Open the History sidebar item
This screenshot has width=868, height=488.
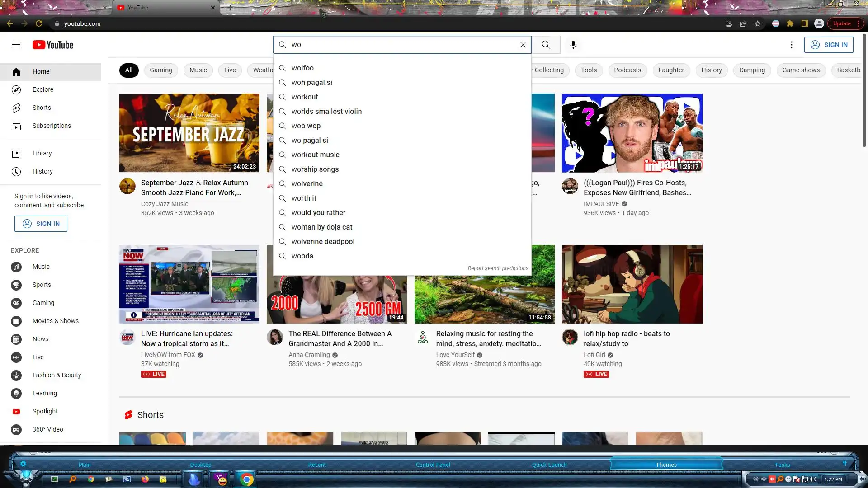[42, 171]
